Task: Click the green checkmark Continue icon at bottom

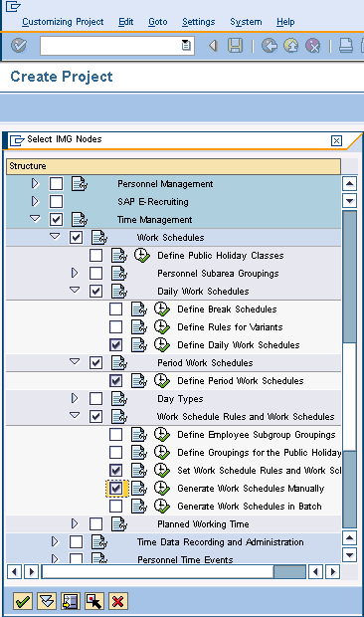Action: [23, 601]
